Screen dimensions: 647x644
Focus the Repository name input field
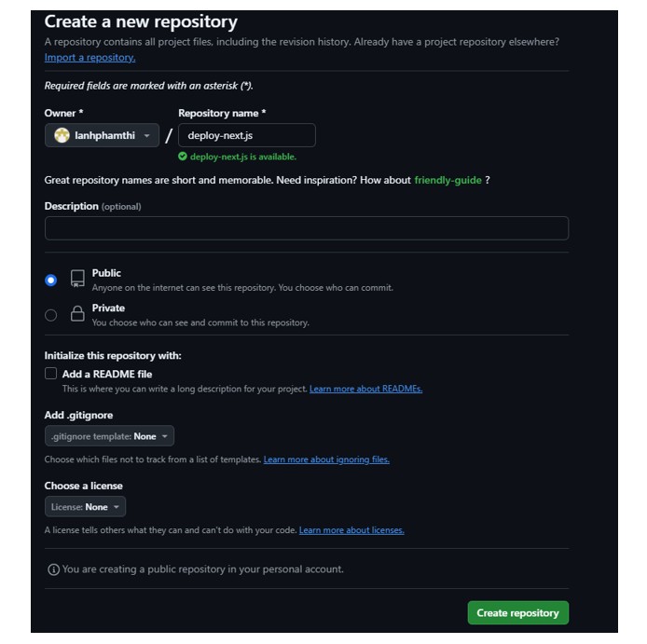247,135
